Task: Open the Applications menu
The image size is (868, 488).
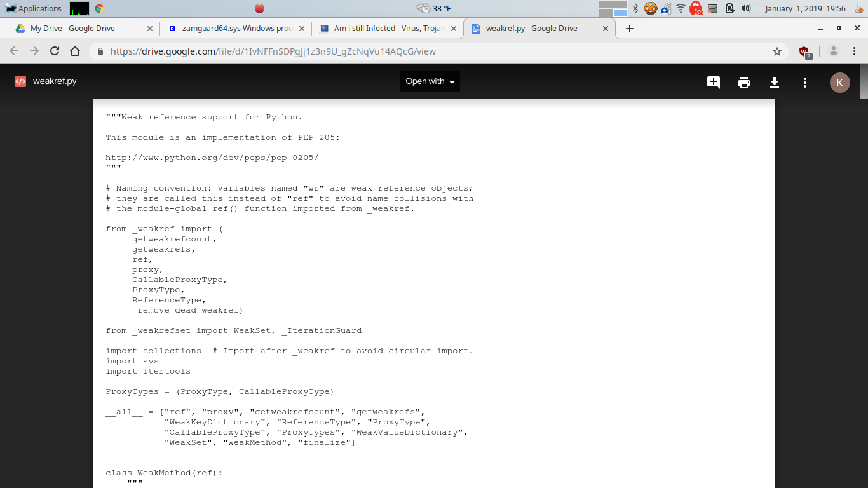Action: coord(33,8)
